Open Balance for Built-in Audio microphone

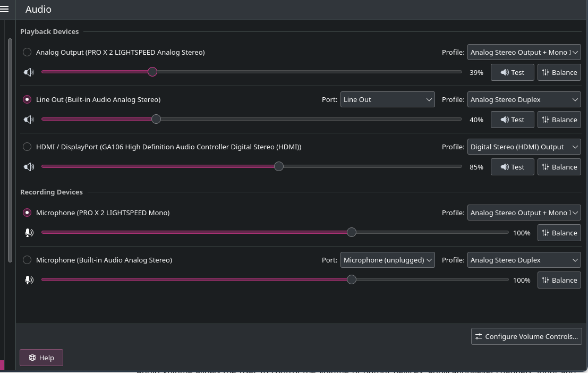pos(559,280)
